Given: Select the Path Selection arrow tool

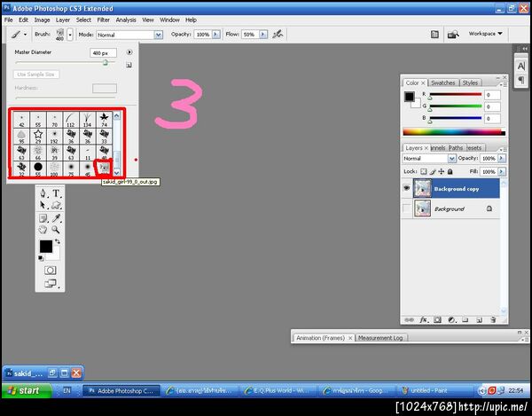Looking at the screenshot, I should [x=43, y=205].
